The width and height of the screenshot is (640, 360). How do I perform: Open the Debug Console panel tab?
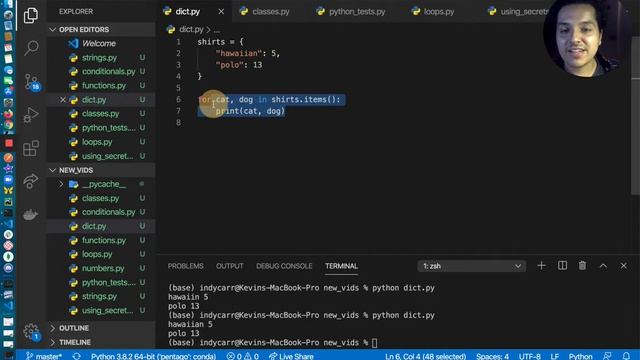[x=284, y=266]
